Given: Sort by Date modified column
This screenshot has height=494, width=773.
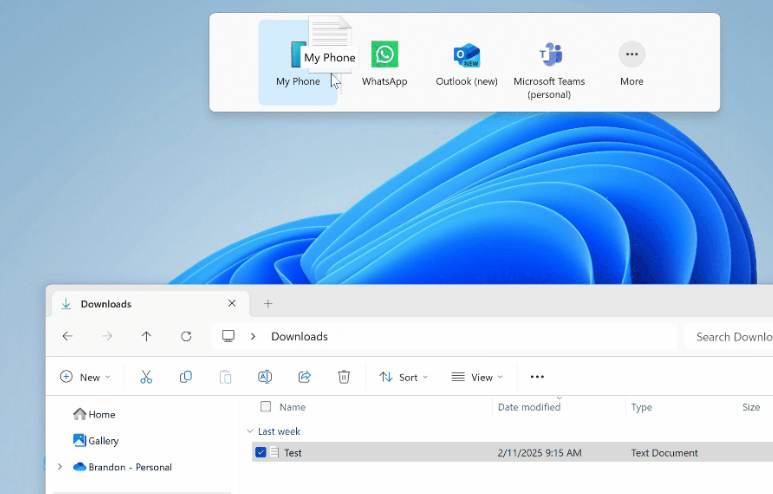Looking at the screenshot, I should [x=529, y=407].
